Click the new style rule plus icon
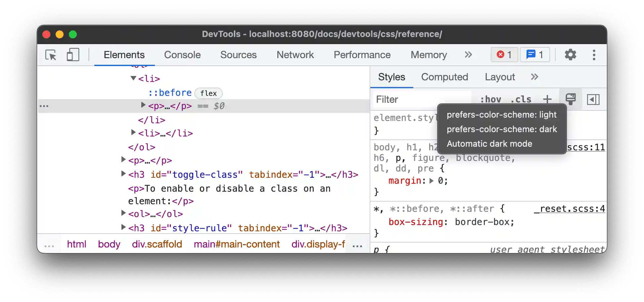The height and width of the screenshot is (302, 644). pos(547,99)
